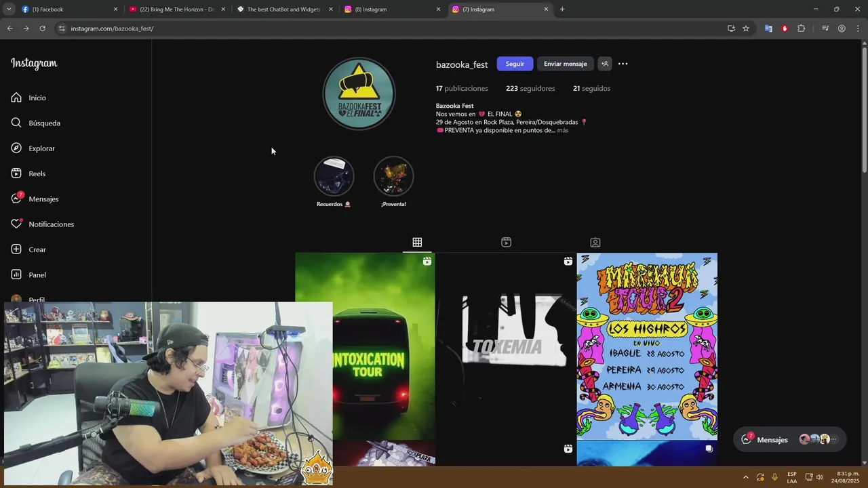The height and width of the screenshot is (488, 868).
Task: Expand the tab search dropdown arrow
Action: (x=9, y=9)
